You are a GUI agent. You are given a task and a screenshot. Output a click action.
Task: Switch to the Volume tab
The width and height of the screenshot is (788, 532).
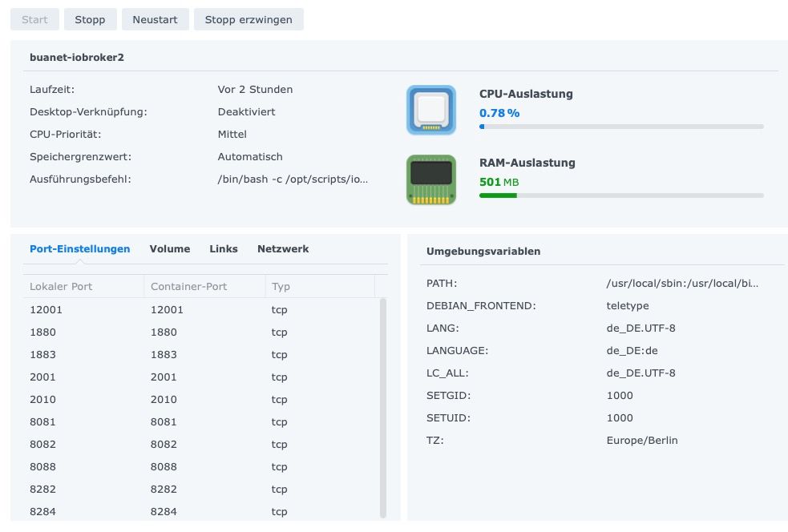point(170,249)
